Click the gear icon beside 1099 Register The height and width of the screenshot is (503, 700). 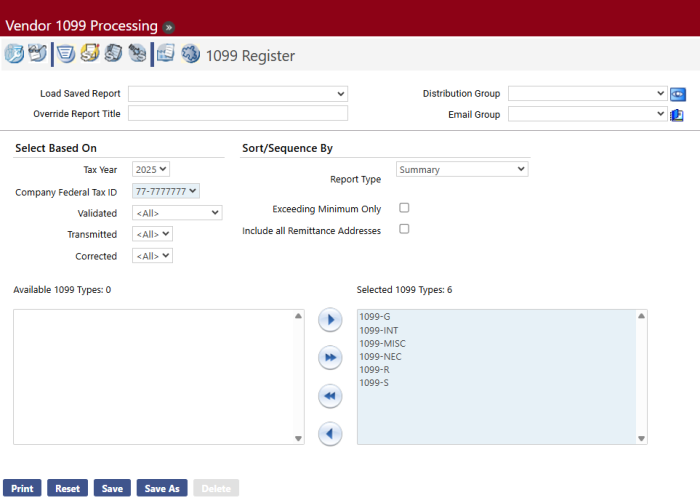coord(190,55)
